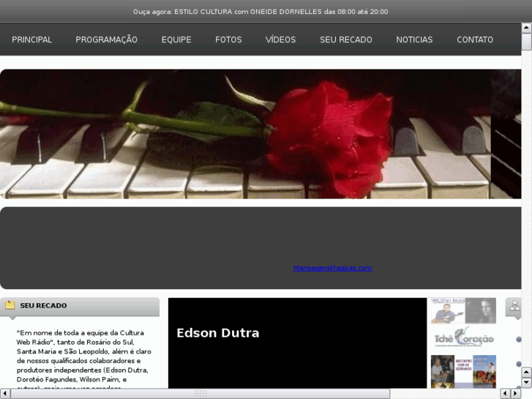Screen dimensions: 532x399
Task: Click the horizontal scrollbar thumb
Action: coord(201,394)
